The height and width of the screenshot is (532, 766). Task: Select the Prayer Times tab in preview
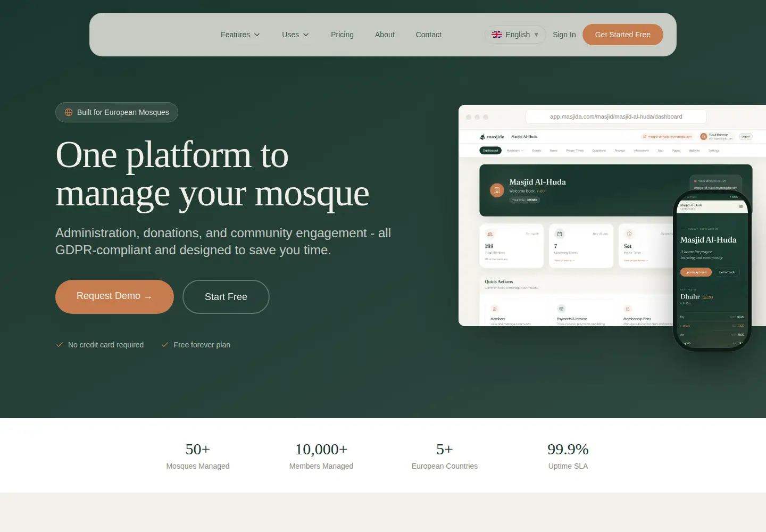click(575, 151)
